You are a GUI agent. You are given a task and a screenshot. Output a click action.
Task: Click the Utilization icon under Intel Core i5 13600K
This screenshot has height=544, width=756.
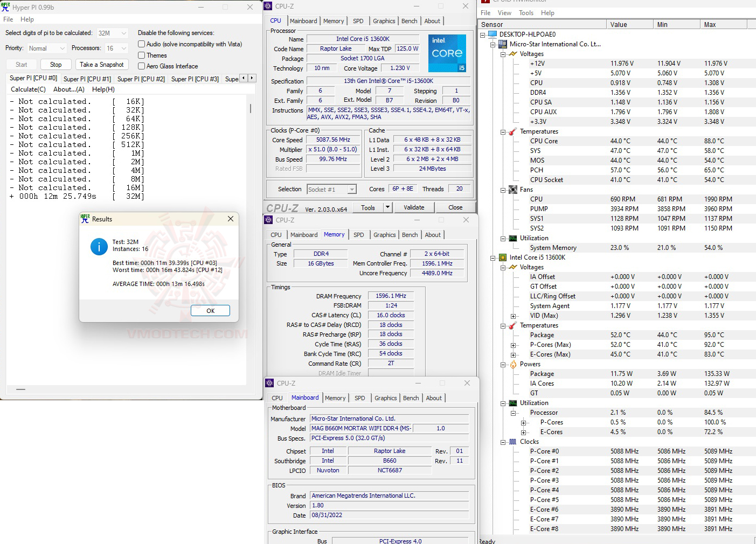tap(513, 403)
